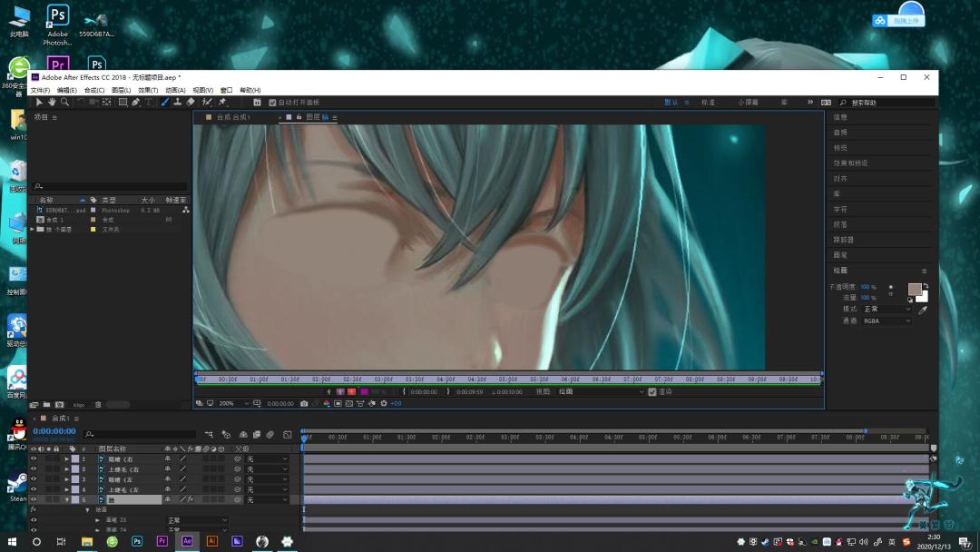Image resolution: width=980 pixels, height=552 pixels.
Task: Expand the folder row in Project panel
Action: point(33,230)
